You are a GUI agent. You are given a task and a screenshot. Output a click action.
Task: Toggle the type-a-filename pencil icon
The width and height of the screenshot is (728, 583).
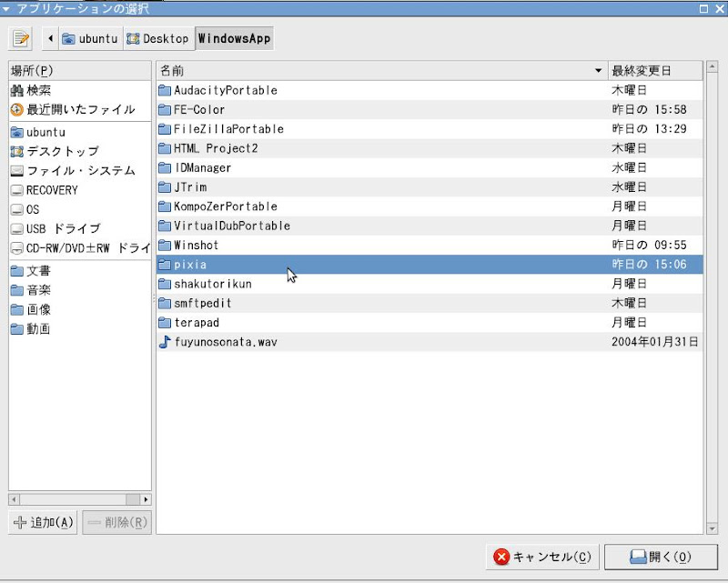point(20,38)
